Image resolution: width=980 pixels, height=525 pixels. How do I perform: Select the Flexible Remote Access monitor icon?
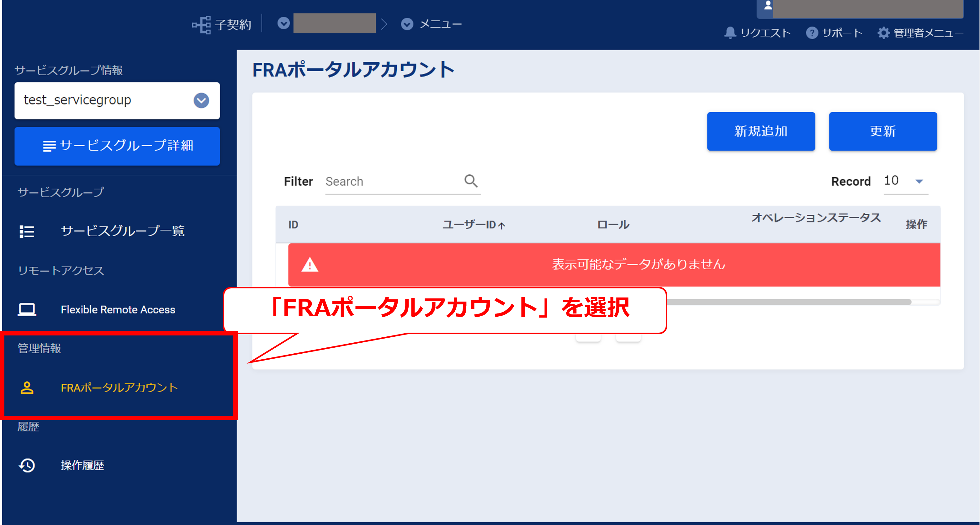click(x=26, y=309)
